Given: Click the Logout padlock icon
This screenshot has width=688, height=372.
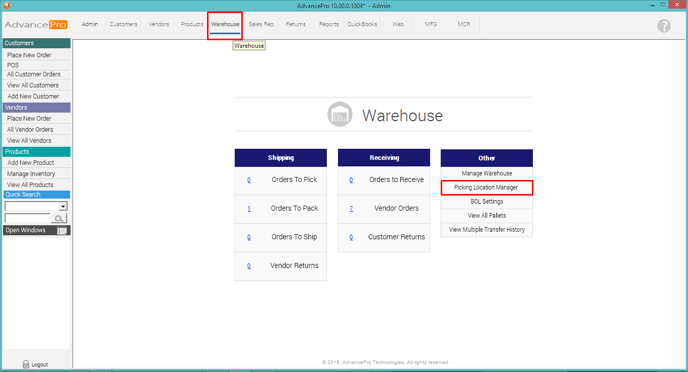Looking at the screenshot, I should 26,364.
